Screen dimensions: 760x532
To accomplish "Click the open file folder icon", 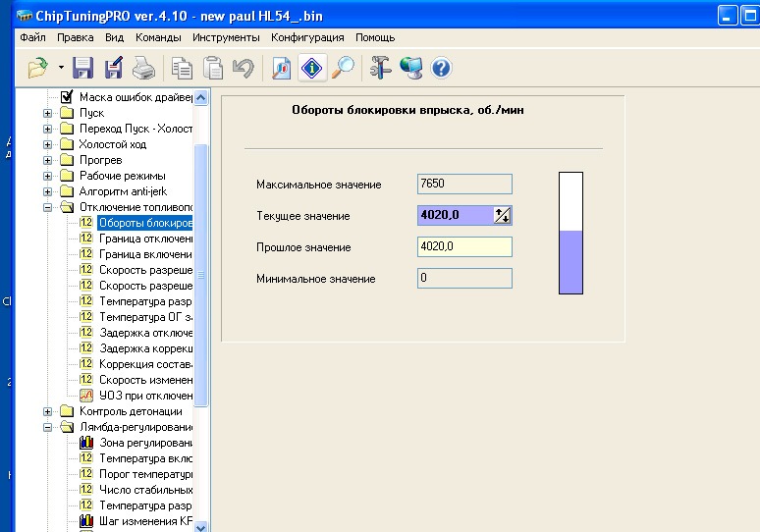I will [x=38, y=68].
